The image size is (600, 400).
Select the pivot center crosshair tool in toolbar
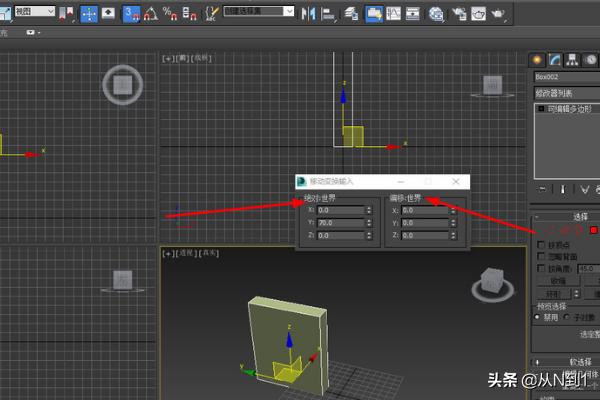tap(89, 14)
